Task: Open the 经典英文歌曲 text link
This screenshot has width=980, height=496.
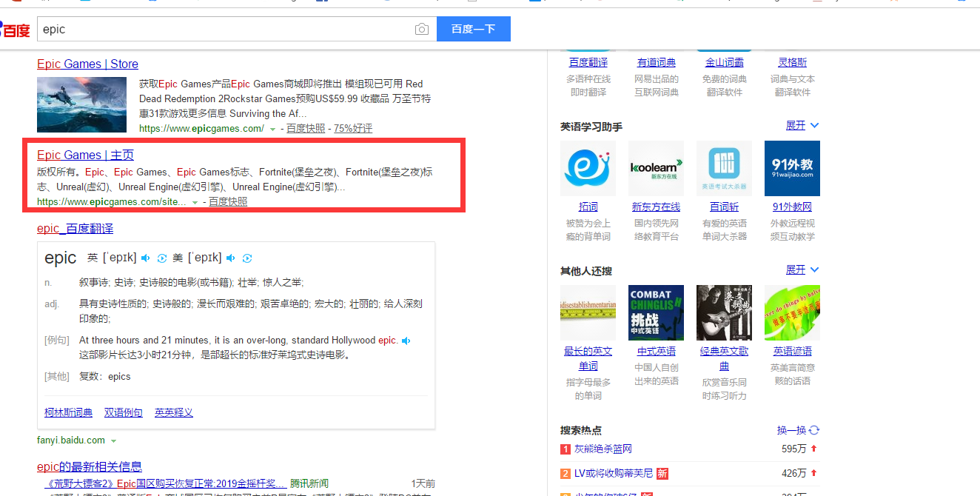Action: [x=725, y=359]
